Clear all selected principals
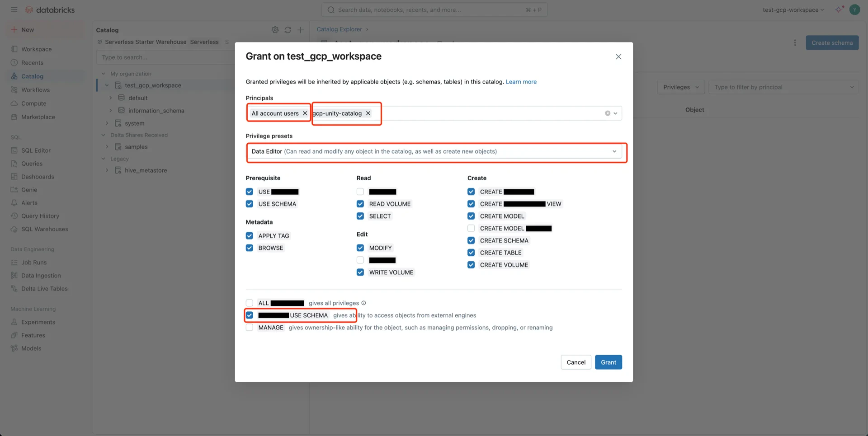This screenshot has height=436, width=868. click(608, 113)
